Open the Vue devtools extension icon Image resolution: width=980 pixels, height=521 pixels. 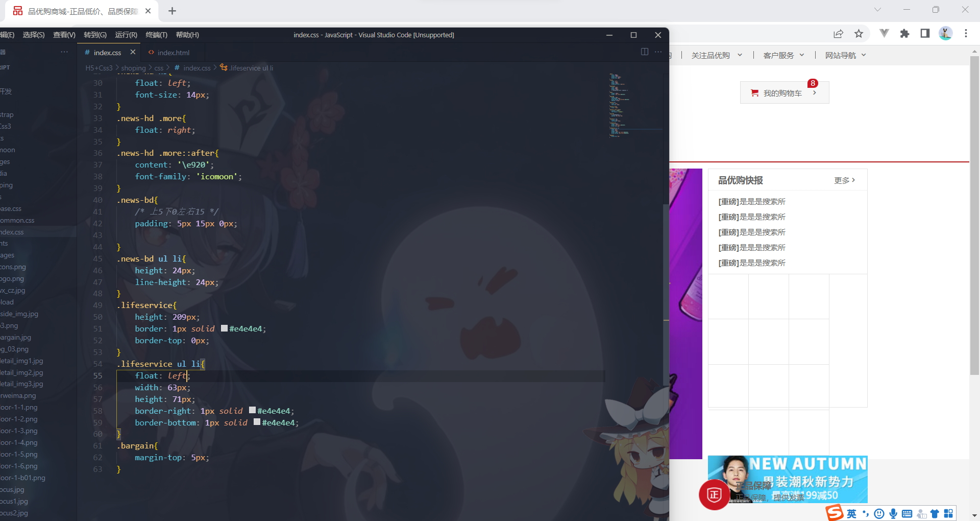point(884,33)
